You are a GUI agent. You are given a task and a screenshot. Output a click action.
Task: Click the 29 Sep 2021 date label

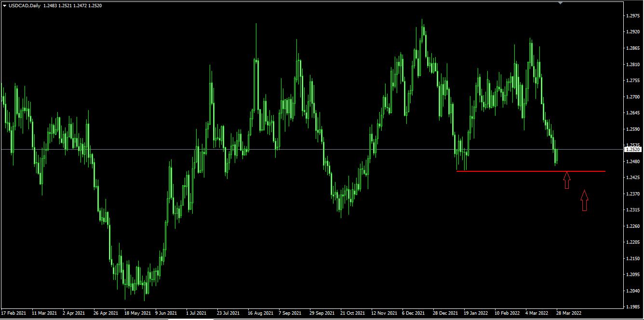click(x=322, y=313)
